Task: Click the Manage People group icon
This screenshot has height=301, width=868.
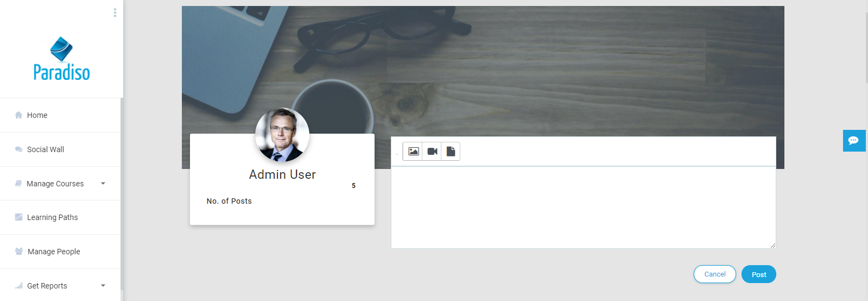Action: pos(19,252)
